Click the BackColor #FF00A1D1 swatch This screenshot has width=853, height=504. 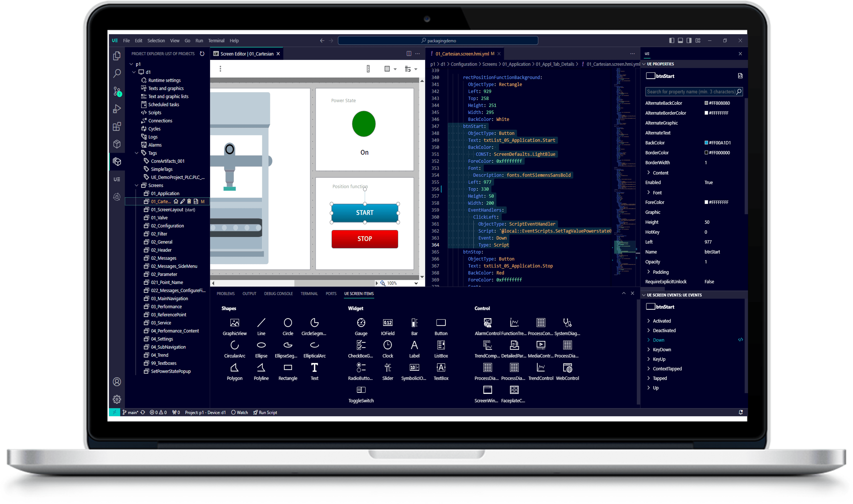click(706, 143)
